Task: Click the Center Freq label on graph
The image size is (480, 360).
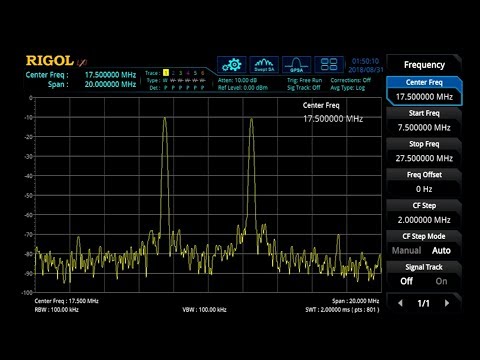Action: 321,106
